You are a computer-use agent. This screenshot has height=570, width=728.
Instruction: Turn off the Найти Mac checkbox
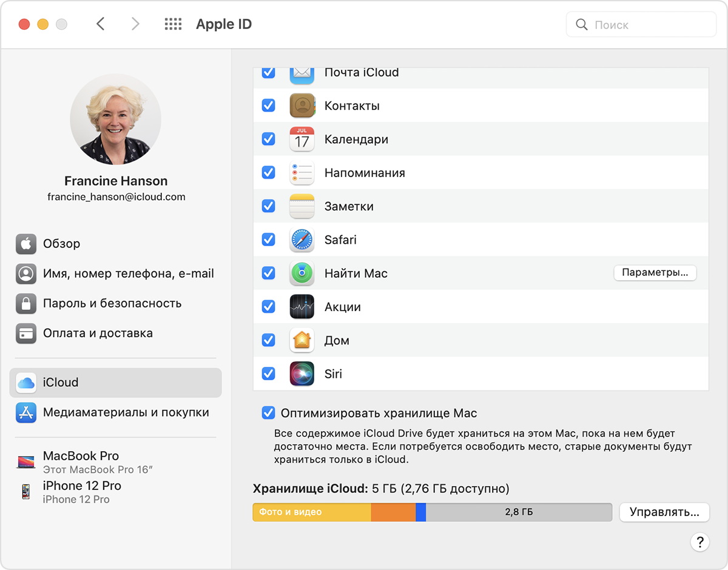pos(268,273)
